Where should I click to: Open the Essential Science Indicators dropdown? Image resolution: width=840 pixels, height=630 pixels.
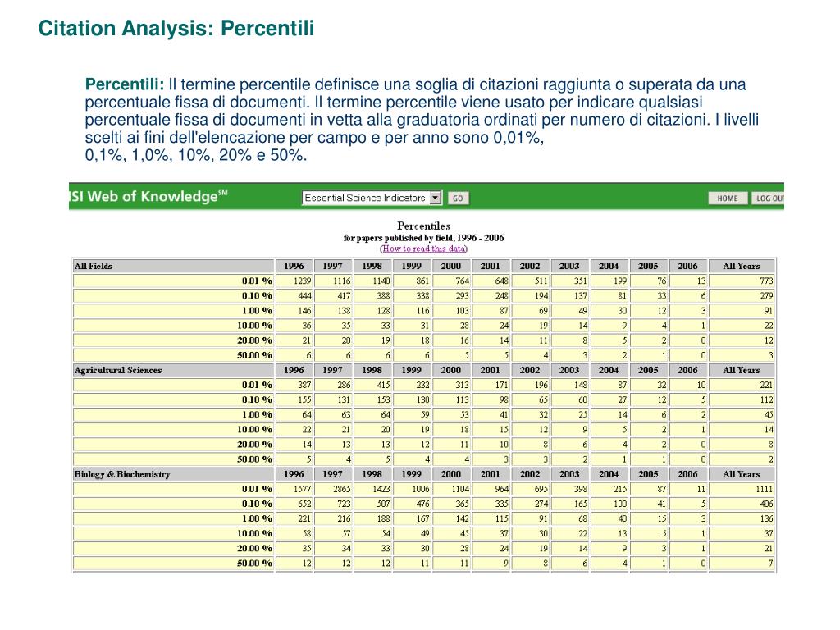372,199
